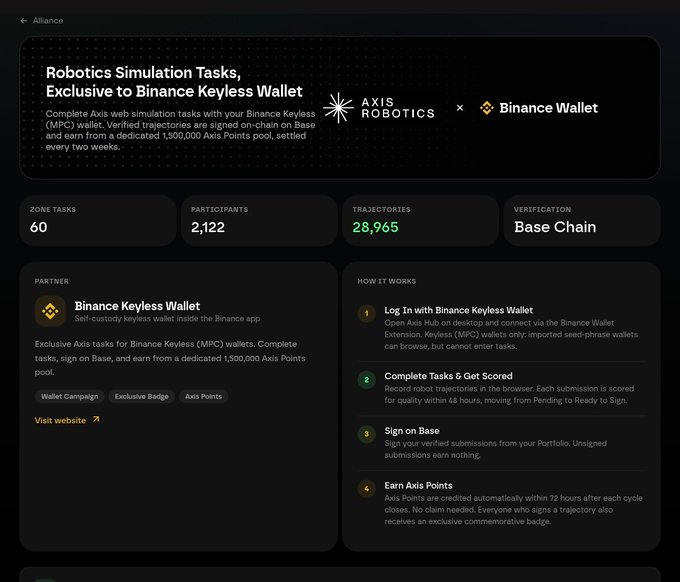Screen dimensions: 680x582
Task: Go back to Alliance page
Action: (42, 21)
